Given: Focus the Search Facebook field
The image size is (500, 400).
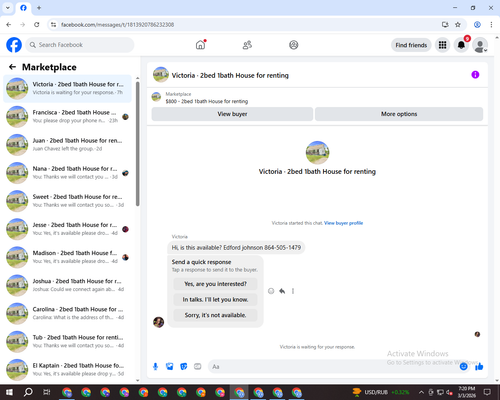Looking at the screenshot, I should click(x=80, y=45).
